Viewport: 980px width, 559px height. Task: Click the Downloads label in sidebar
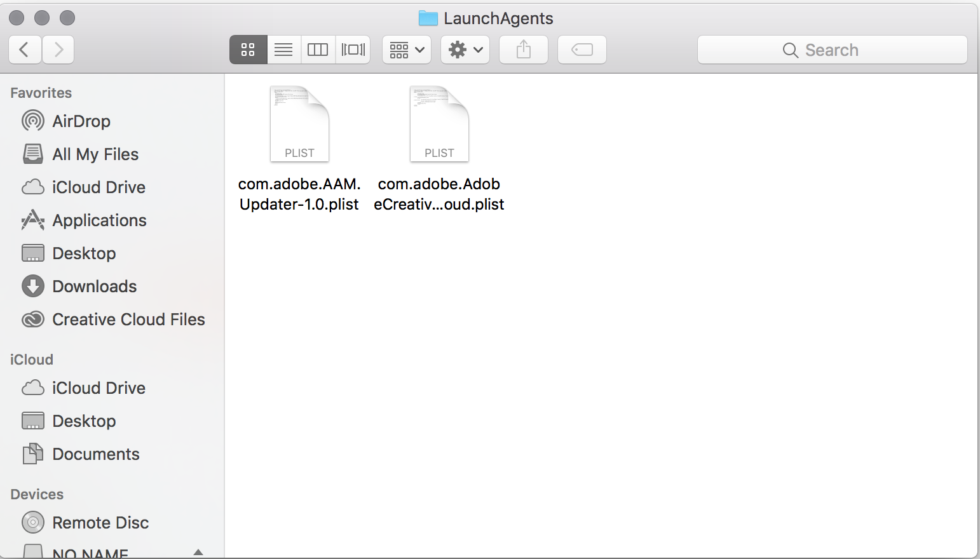[x=95, y=286]
